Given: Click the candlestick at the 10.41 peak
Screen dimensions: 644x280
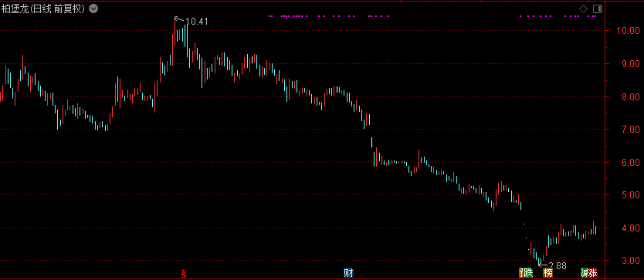Looking at the screenshot, I should [x=175, y=41].
